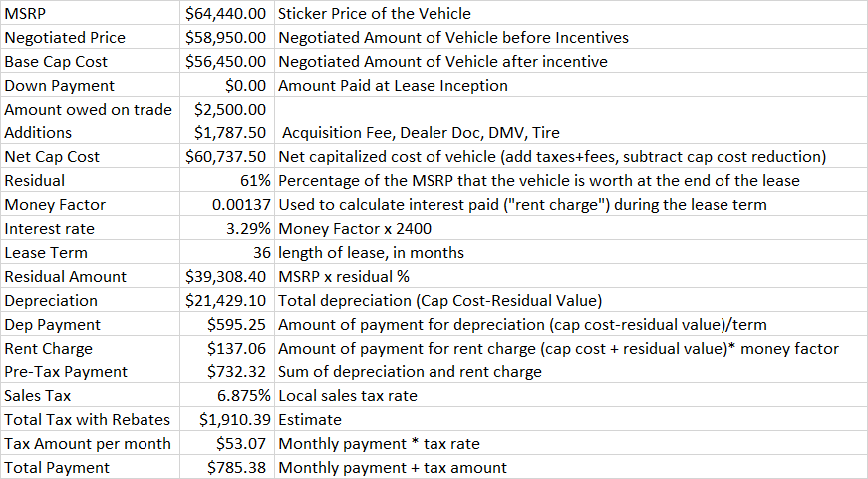This screenshot has width=868, height=479.
Task: Click the Dep Payment $595.25 cell
Action: [x=227, y=324]
